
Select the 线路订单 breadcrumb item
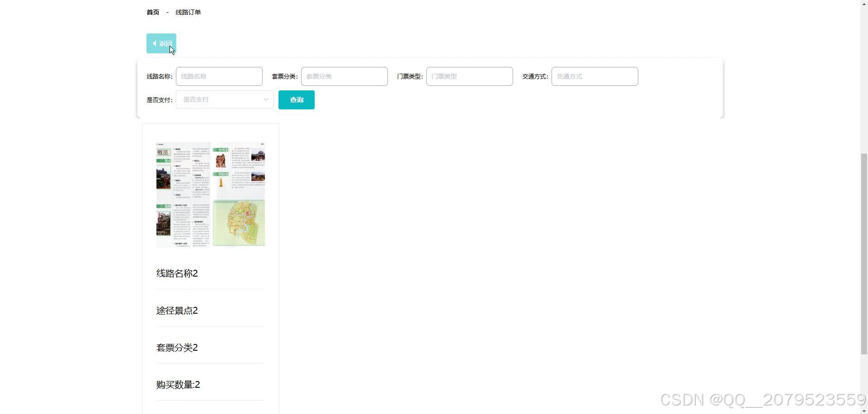pos(188,12)
